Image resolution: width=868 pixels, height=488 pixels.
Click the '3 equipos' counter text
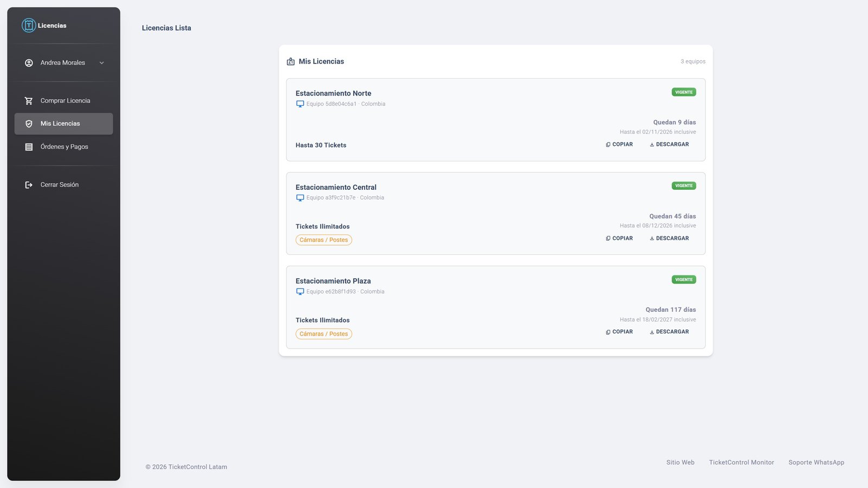click(693, 62)
